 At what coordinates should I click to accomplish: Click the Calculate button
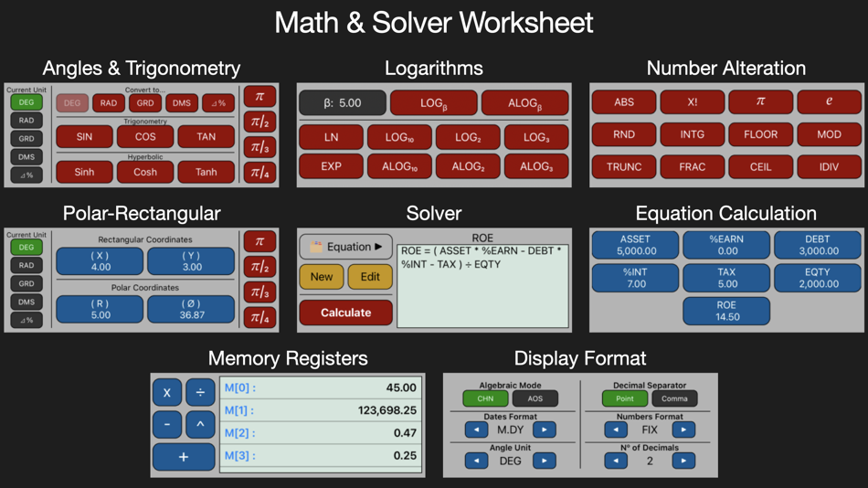click(x=346, y=313)
